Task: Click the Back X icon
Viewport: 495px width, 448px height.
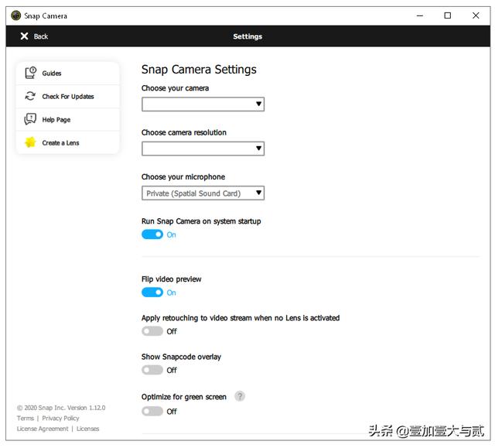Action: [24, 36]
